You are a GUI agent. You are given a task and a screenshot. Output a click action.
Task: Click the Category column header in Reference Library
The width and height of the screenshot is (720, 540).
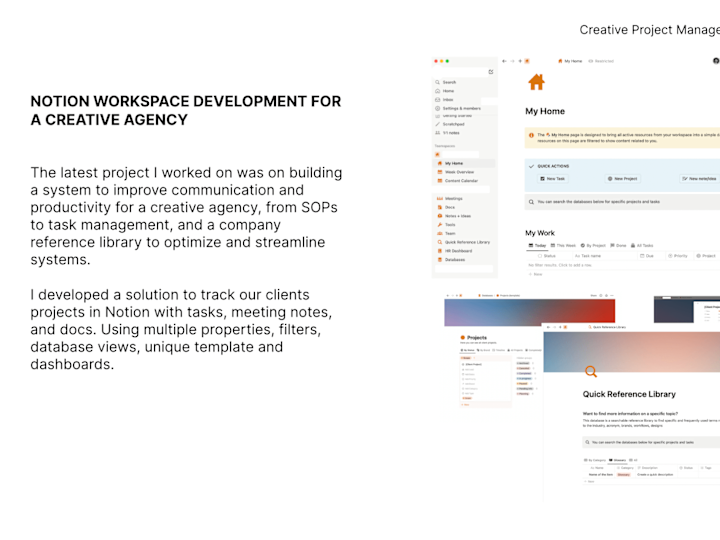[x=625, y=468]
